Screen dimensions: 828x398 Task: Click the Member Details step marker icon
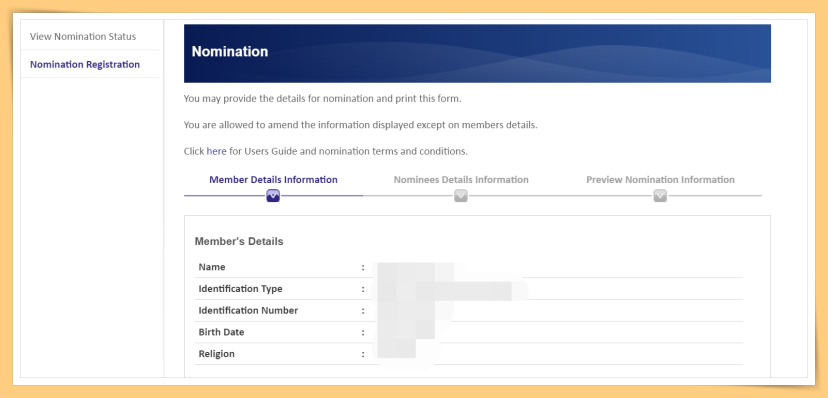point(273,196)
